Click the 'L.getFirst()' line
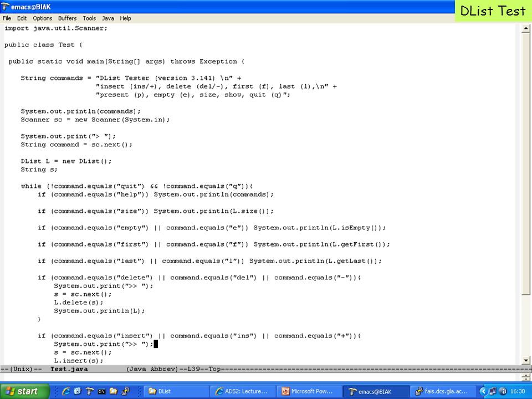532x399 pixels. [x=214, y=244]
